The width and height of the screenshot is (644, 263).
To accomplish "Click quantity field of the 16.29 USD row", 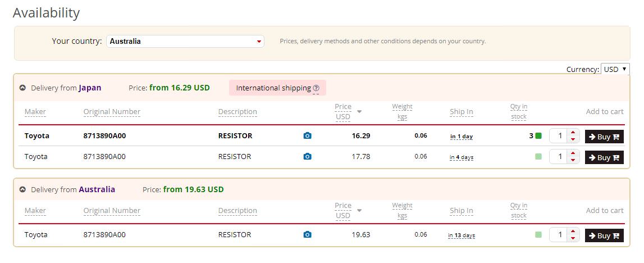I will click(x=559, y=137).
